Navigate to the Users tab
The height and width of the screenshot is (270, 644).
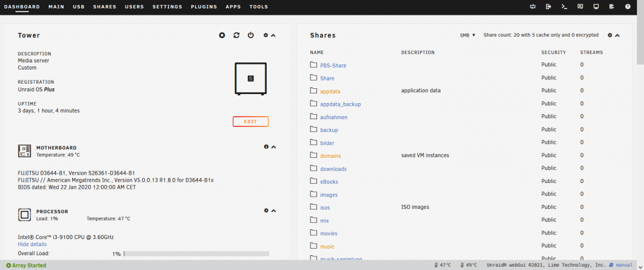pyautogui.click(x=135, y=6)
